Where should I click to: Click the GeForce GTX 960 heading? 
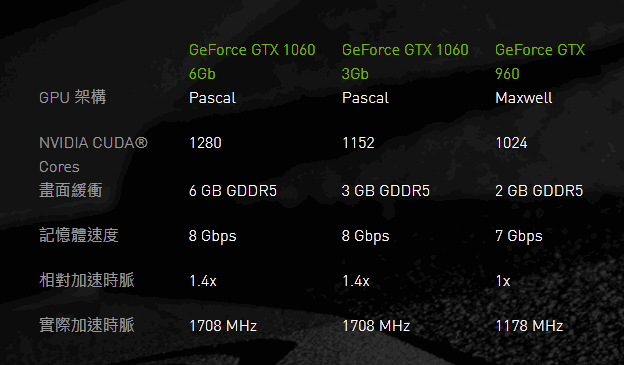pyautogui.click(x=540, y=62)
